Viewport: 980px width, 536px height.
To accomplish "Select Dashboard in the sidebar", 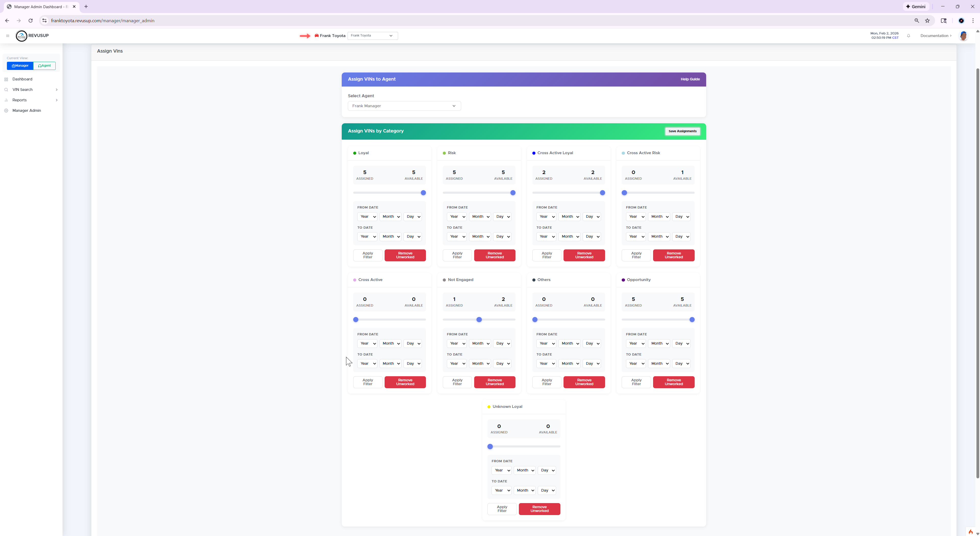I will [x=22, y=79].
